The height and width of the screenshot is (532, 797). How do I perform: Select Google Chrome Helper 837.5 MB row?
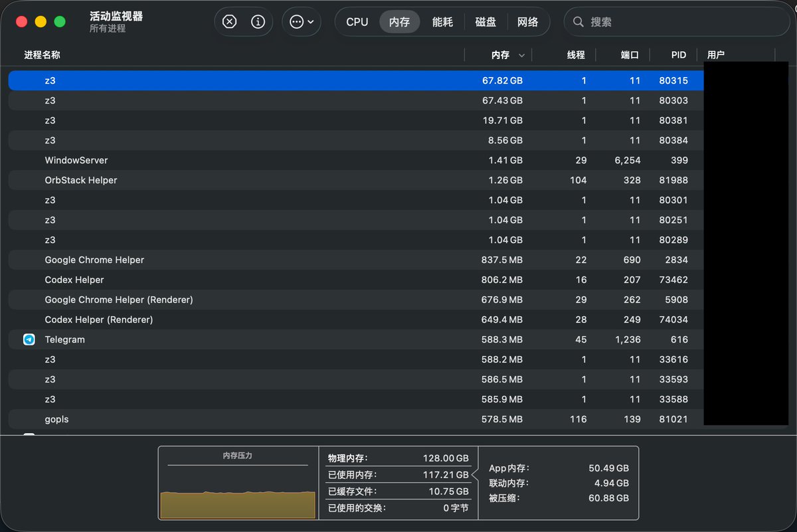pyautogui.click(x=356, y=260)
